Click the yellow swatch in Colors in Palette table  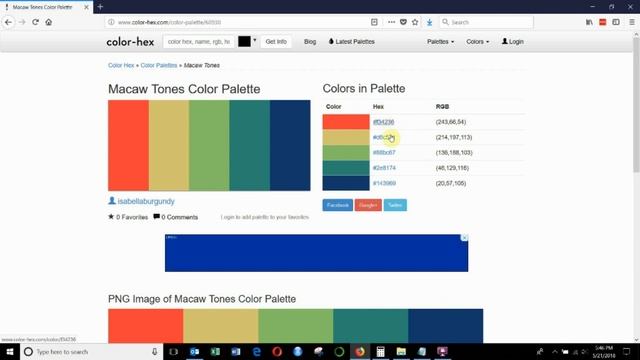pos(346,138)
